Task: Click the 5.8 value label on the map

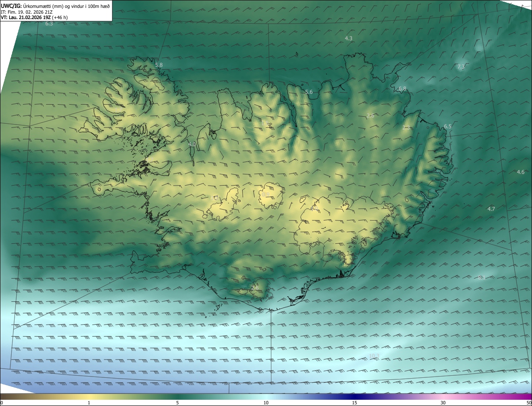Action: (x=159, y=65)
